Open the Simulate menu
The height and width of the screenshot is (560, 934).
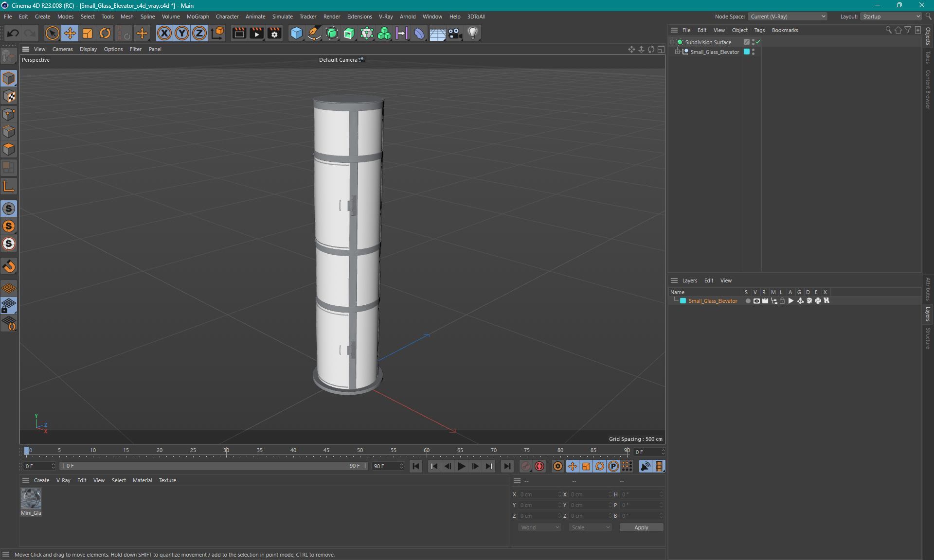282,17
